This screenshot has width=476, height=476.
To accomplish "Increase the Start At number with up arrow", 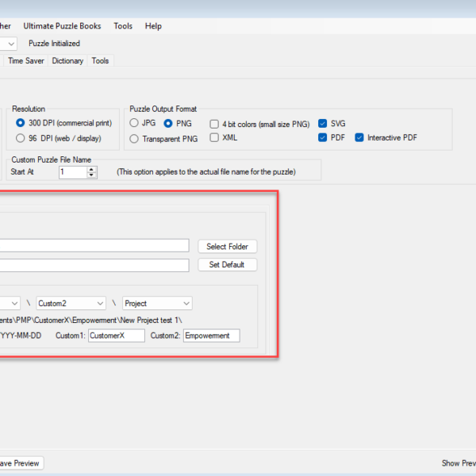I will point(92,168).
